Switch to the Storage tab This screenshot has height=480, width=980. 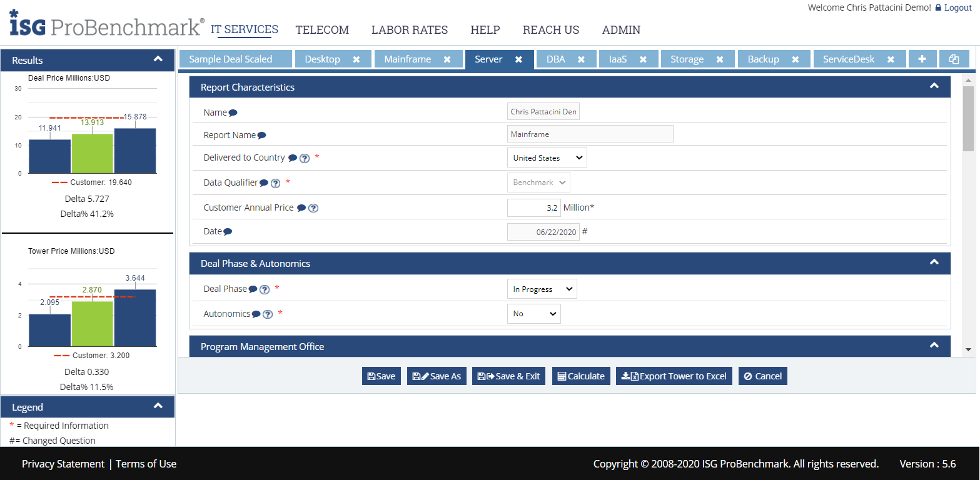687,59
